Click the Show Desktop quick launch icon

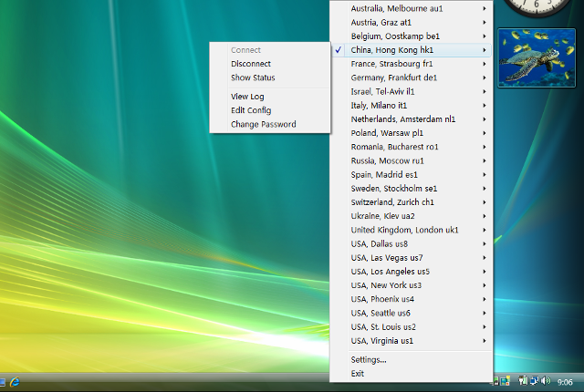click(2, 382)
